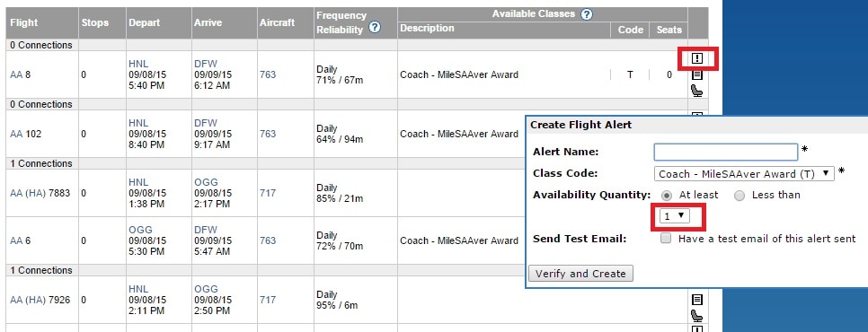
Task: Open the flight details icon for AA (HA) 7926
Action: (697, 300)
